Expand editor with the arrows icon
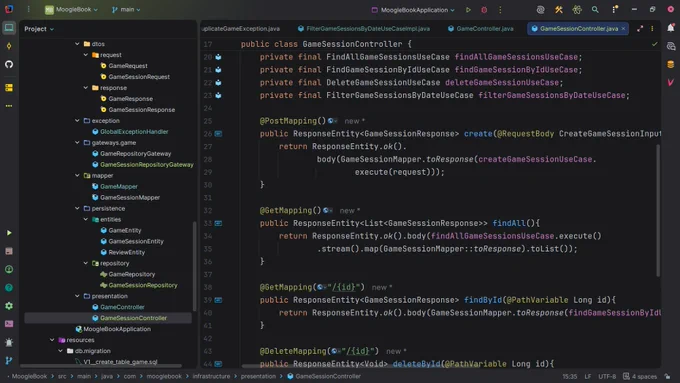Screen dimensions: 680x383 pos(640,29)
